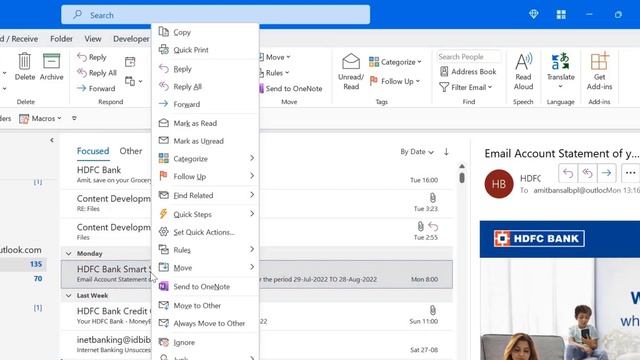The image size is (640, 360).
Task: Customize Quick Access Toolbar arrow
Action: tap(74, 118)
